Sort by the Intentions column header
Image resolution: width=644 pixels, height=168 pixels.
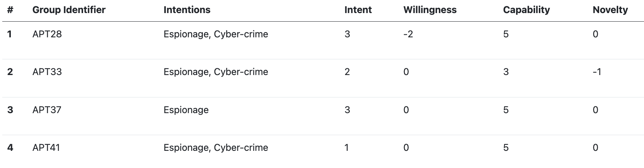point(187,10)
